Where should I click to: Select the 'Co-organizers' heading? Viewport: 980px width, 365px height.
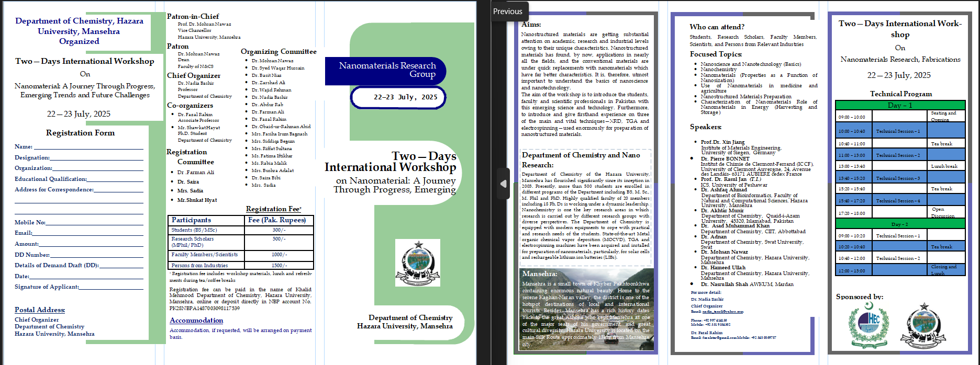(190, 106)
